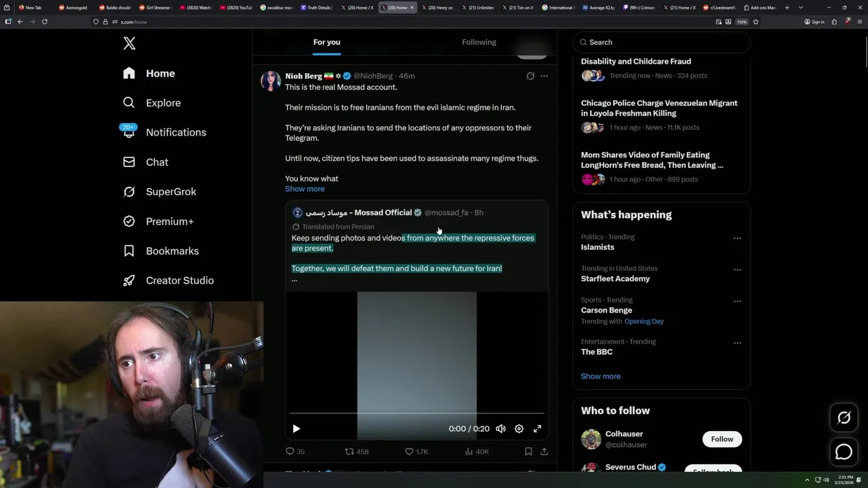
Task: Click the X search input field
Action: click(661, 42)
